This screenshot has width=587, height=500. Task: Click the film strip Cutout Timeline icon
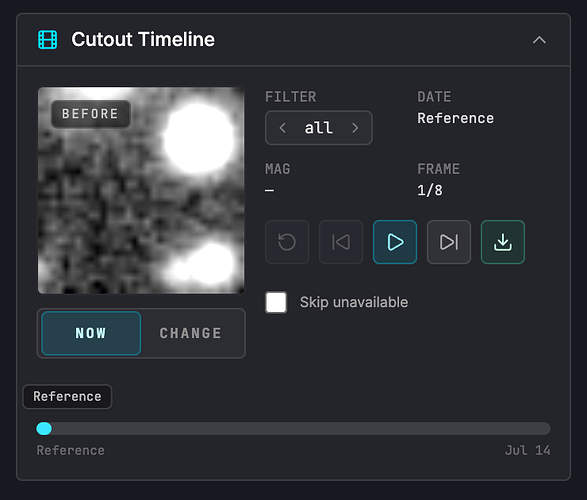[x=48, y=40]
